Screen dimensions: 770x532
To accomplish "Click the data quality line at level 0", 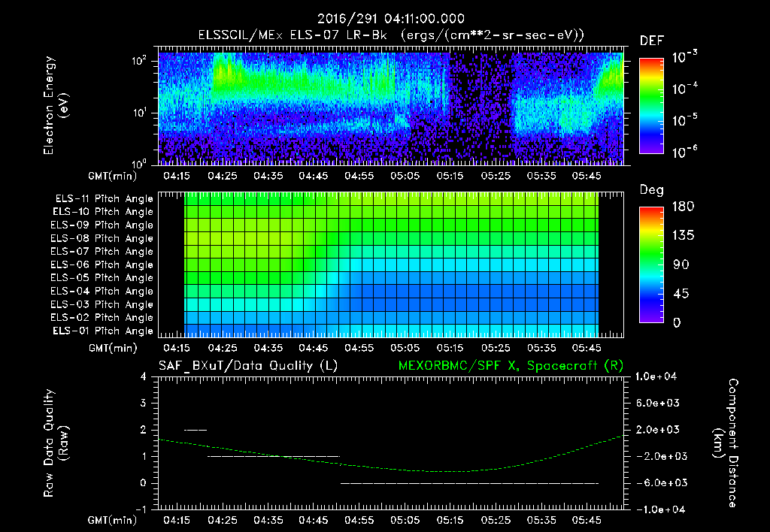I will (469, 483).
